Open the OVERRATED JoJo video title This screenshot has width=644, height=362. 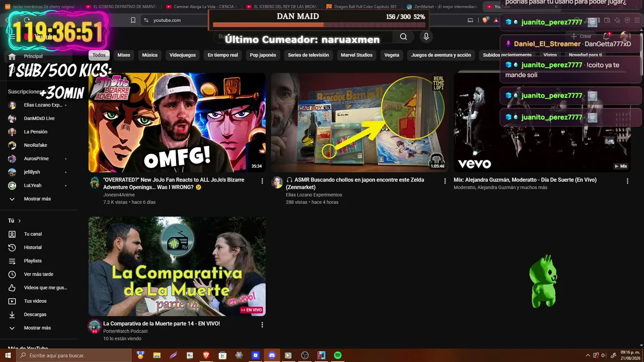click(x=174, y=184)
